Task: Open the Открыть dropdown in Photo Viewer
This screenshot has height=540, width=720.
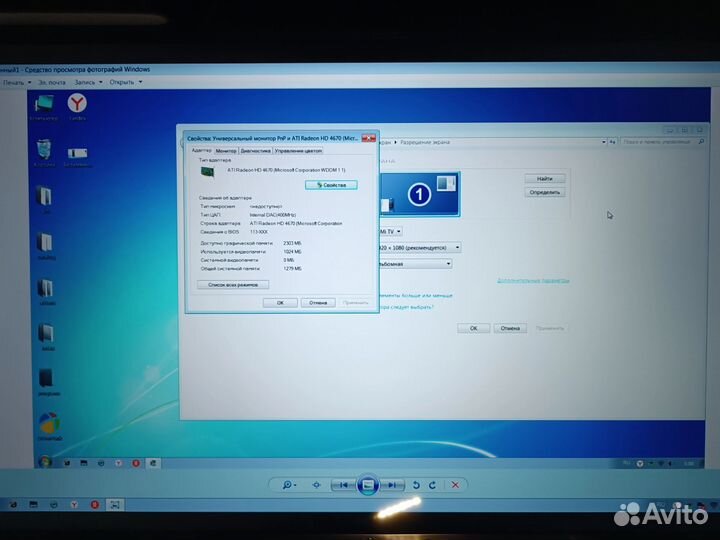Action: [x=125, y=82]
